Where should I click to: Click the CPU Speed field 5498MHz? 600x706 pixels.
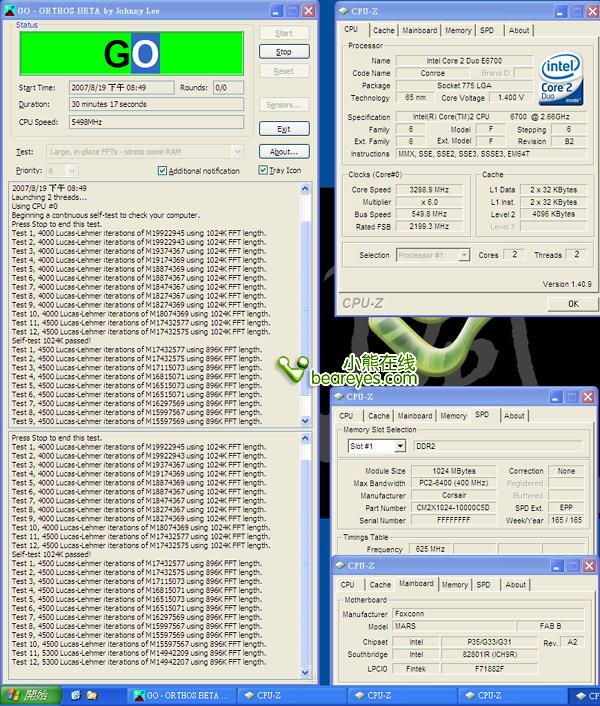pos(156,122)
